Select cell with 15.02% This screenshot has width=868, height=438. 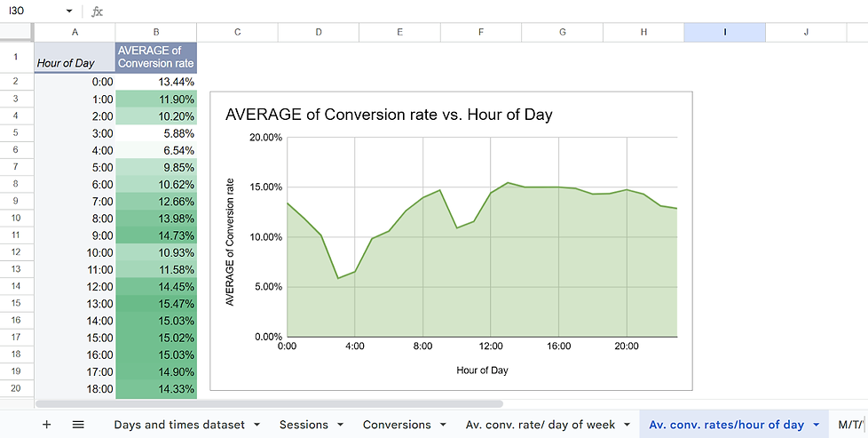pos(156,338)
